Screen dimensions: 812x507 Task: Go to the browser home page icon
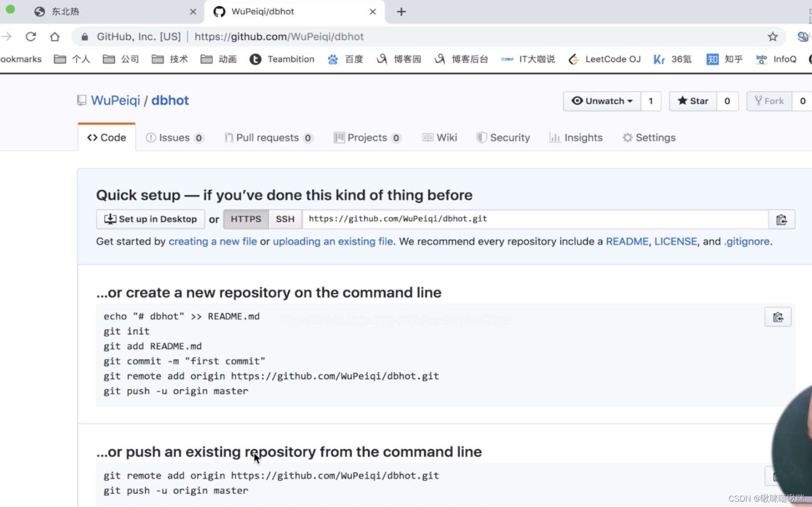point(55,37)
